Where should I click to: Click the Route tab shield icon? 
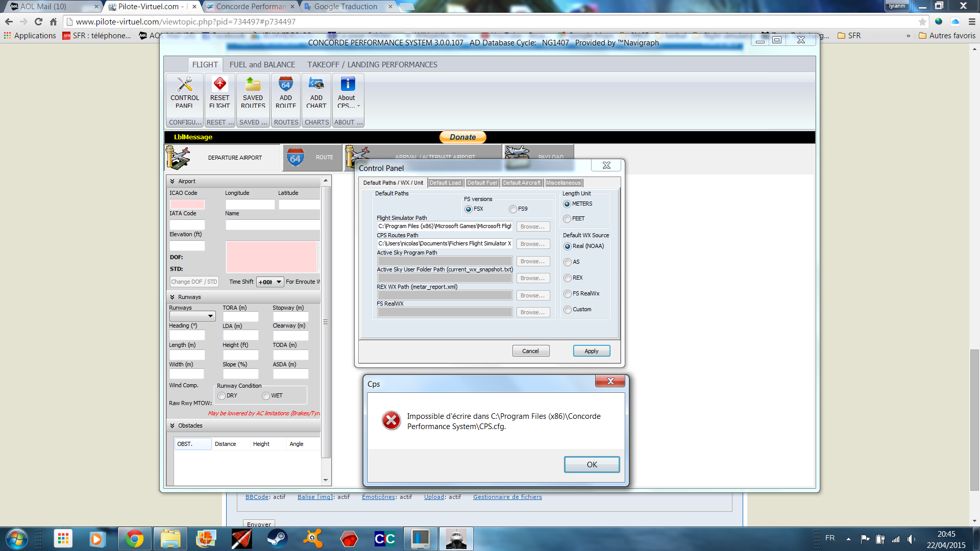295,158
